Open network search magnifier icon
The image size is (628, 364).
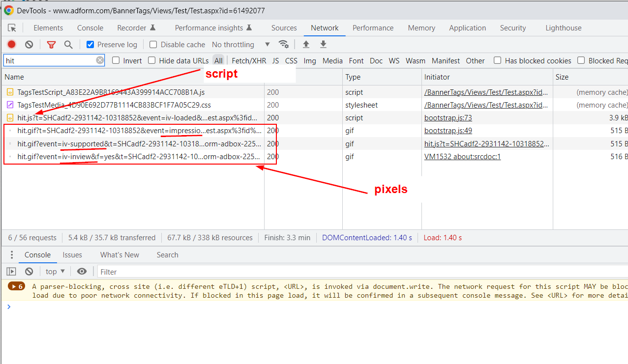(68, 45)
